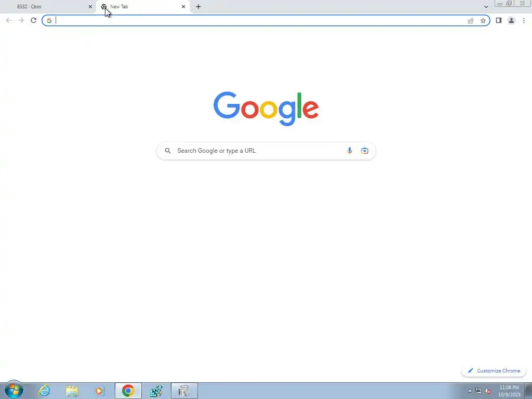Switch to the 8332 - Cbox tab
532x399 pixels.
[47, 6]
